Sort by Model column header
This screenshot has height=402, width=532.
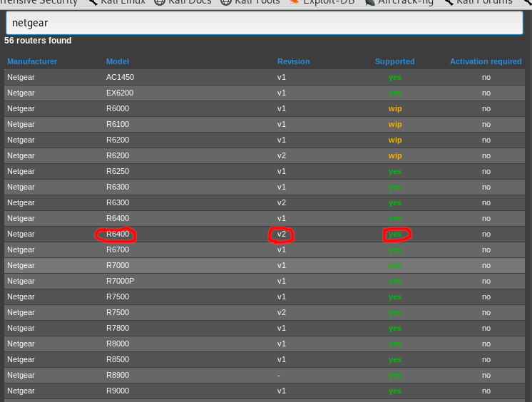[118, 61]
